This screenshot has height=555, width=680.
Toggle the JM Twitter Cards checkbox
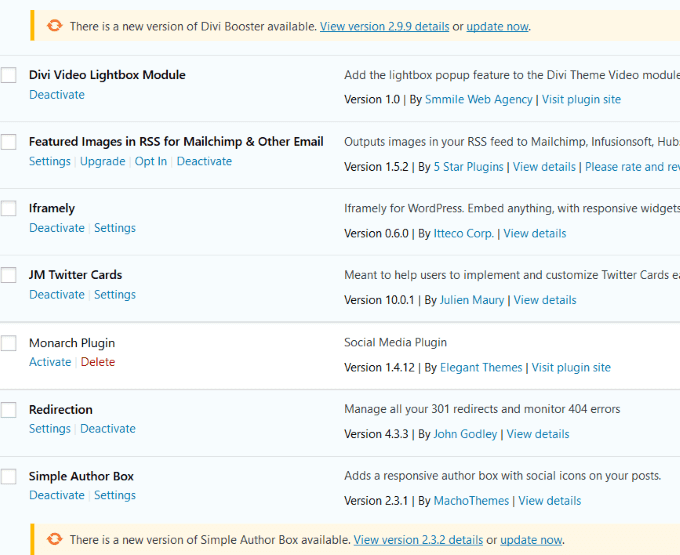(x=9, y=275)
